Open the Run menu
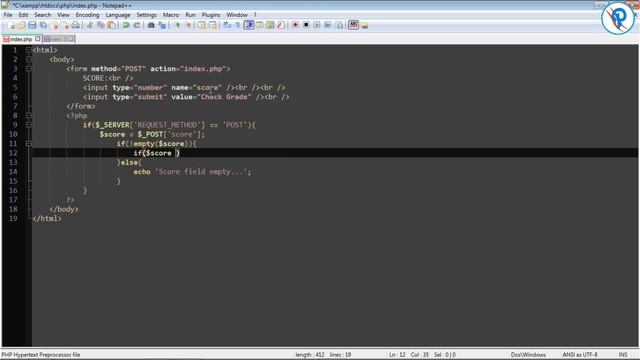Viewport: 640px width, 360px height. [x=191, y=15]
